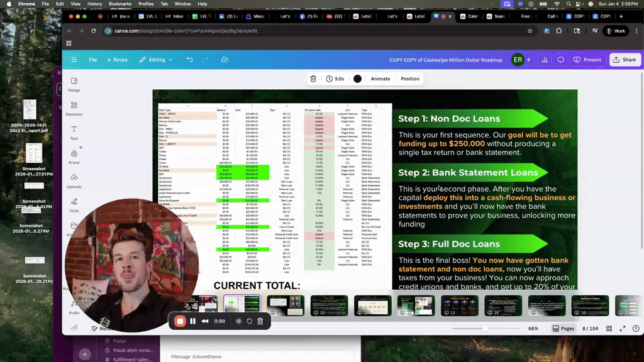644x362 pixels.
Task: Open Notes at bottom of editor
Action: [103, 328]
